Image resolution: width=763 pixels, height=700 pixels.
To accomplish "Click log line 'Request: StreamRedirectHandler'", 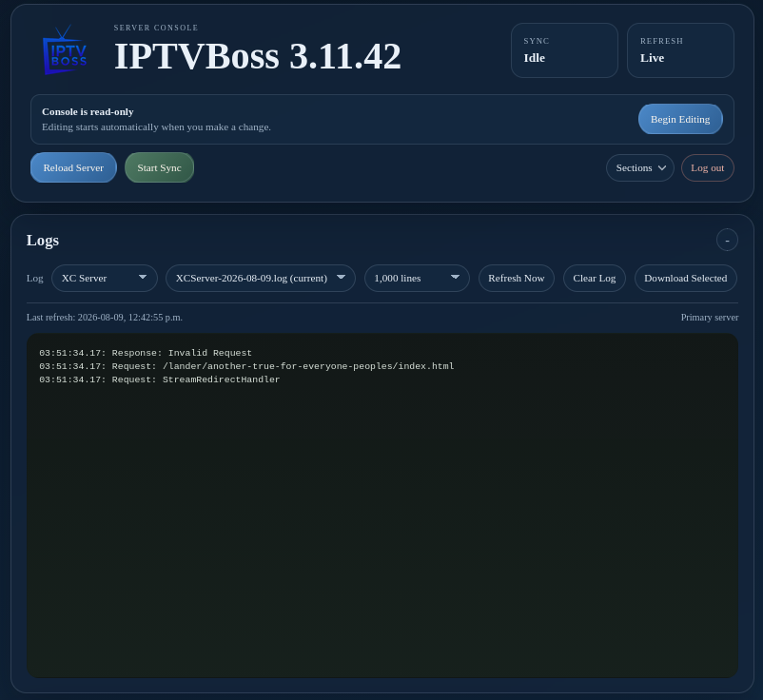I will click(x=160, y=379).
